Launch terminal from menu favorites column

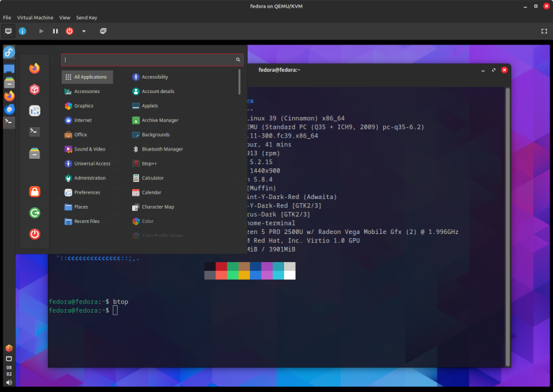[34, 132]
